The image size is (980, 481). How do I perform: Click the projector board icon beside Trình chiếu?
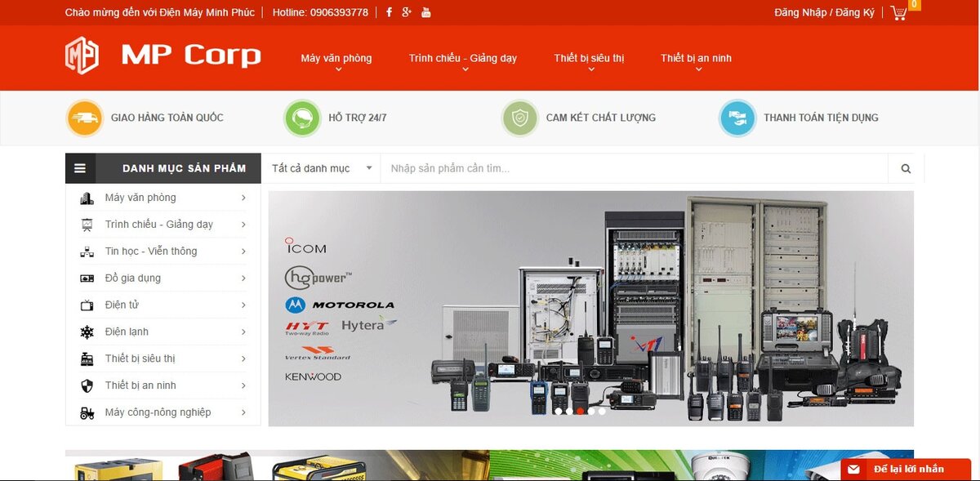point(87,225)
